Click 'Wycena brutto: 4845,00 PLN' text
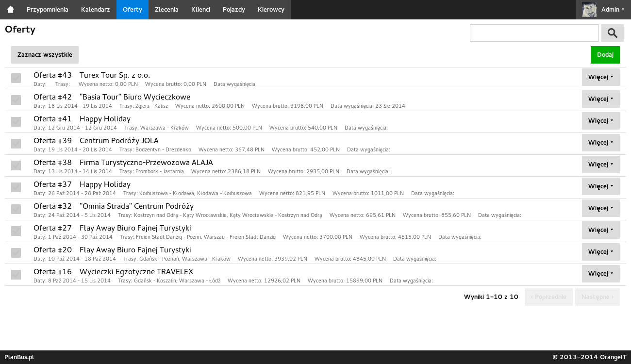This screenshot has height=364, width=631. click(350, 259)
